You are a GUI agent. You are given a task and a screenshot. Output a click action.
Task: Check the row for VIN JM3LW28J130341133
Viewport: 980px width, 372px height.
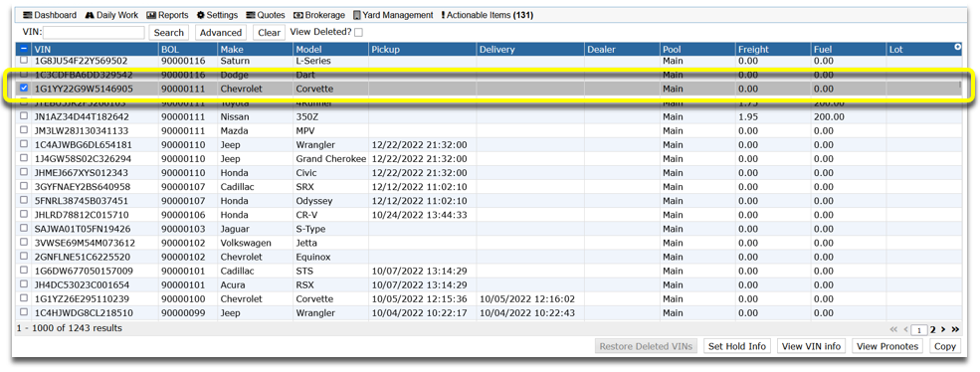(x=24, y=130)
